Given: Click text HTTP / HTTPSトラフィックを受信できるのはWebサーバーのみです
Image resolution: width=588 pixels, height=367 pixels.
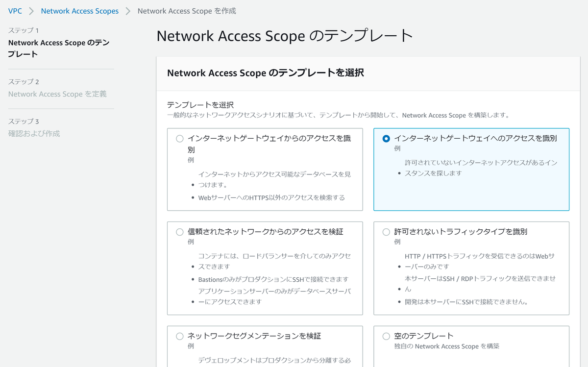Looking at the screenshot, I should (x=481, y=261).
